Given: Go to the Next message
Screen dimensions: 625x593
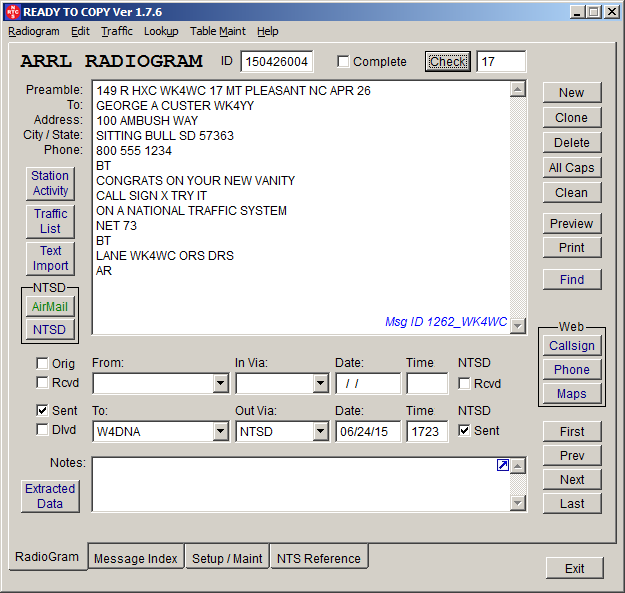Looking at the screenshot, I should pos(572,479).
